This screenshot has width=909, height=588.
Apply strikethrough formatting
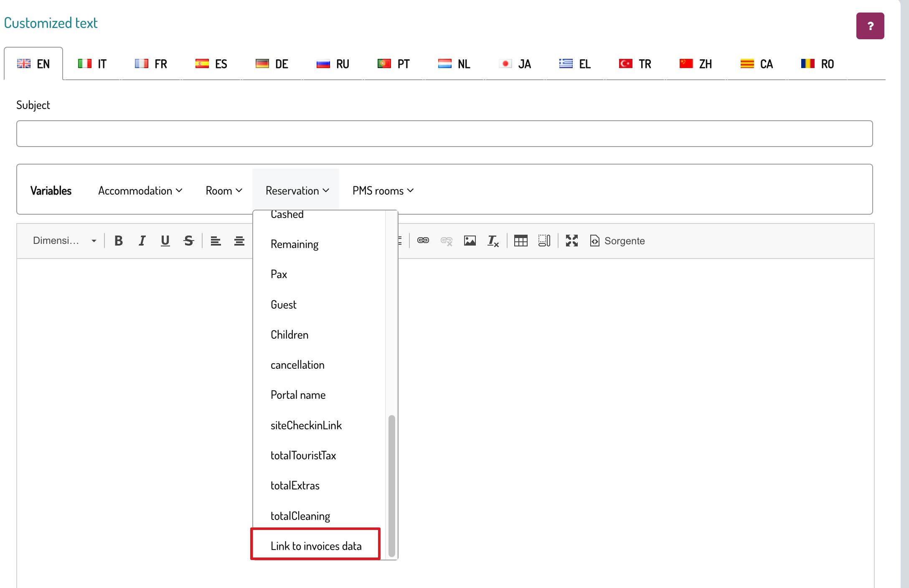(189, 241)
